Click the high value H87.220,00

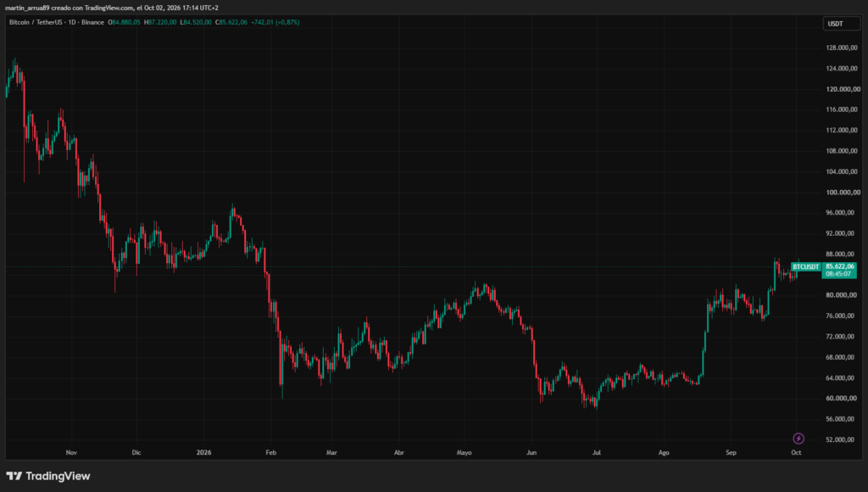(160, 22)
